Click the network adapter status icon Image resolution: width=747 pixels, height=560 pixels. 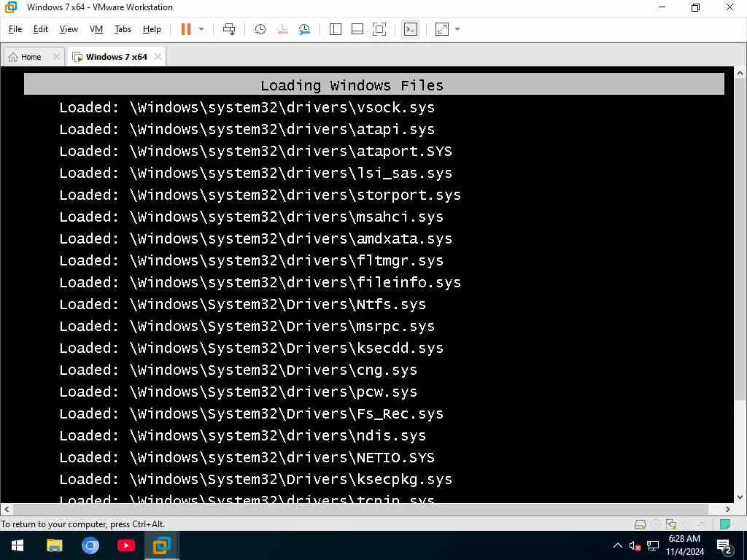tap(671, 524)
